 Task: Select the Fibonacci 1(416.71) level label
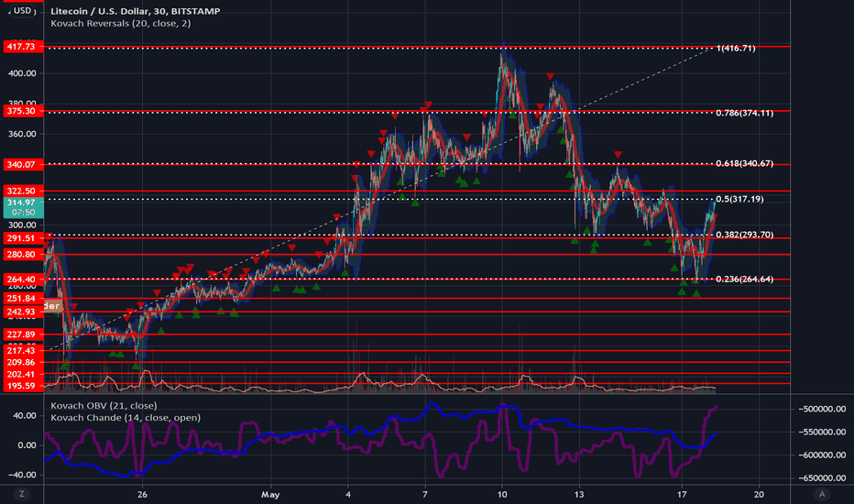[x=736, y=48]
